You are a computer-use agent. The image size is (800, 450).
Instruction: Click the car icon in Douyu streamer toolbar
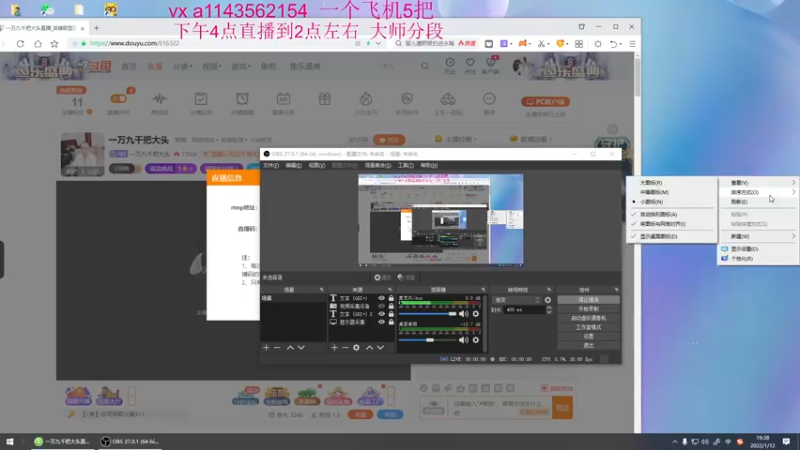tap(448, 99)
